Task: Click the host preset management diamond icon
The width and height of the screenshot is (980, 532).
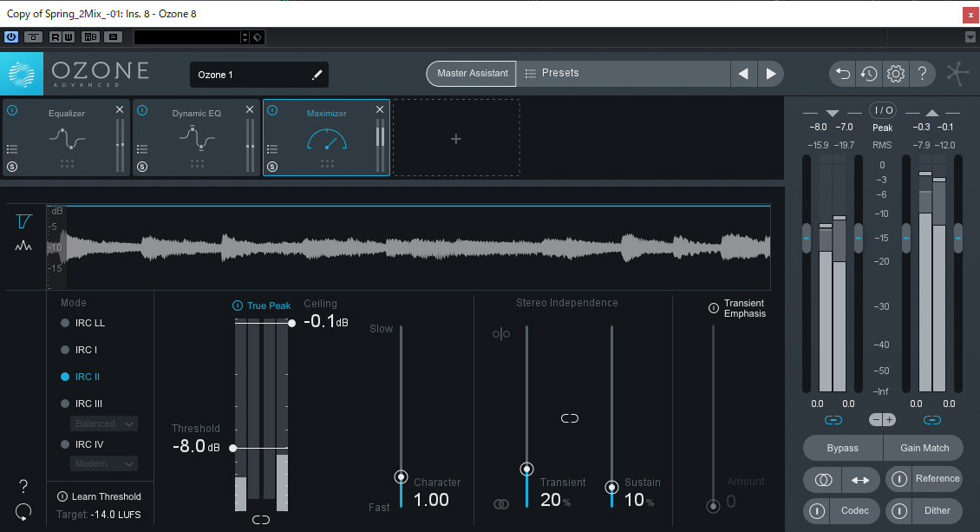Action: [258, 37]
